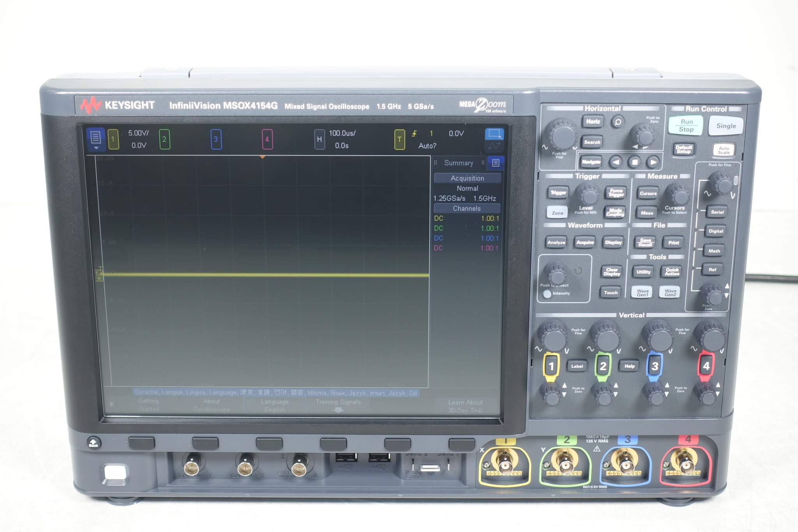Image resolution: width=798 pixels, height=532 pixels.
Task: Activate Force Trigger
Action: (x=616, y=193)
